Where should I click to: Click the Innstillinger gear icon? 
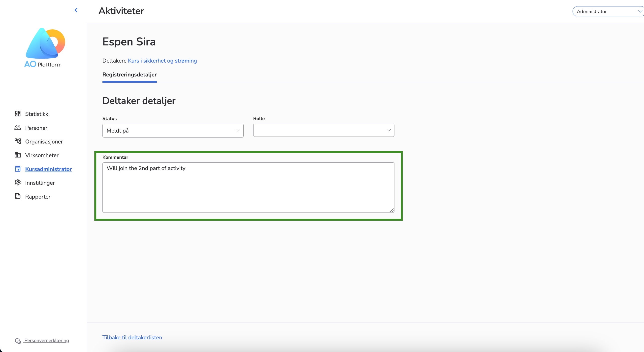pos(18,183)
